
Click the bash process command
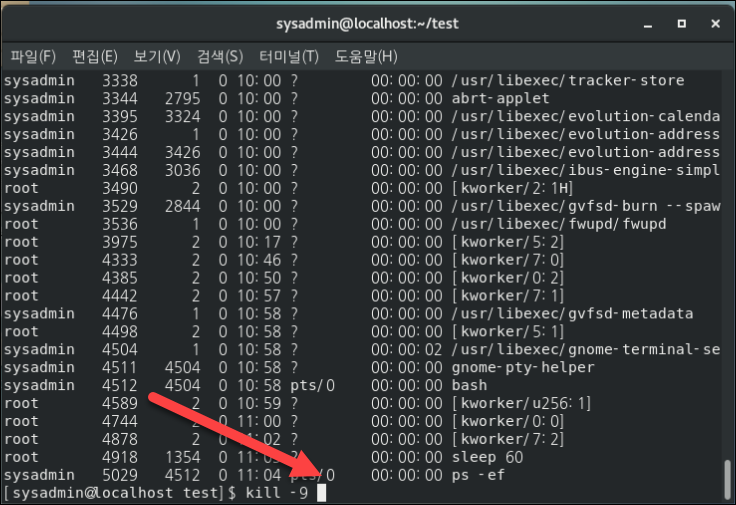pyautogui.click(x=469, y=385)
